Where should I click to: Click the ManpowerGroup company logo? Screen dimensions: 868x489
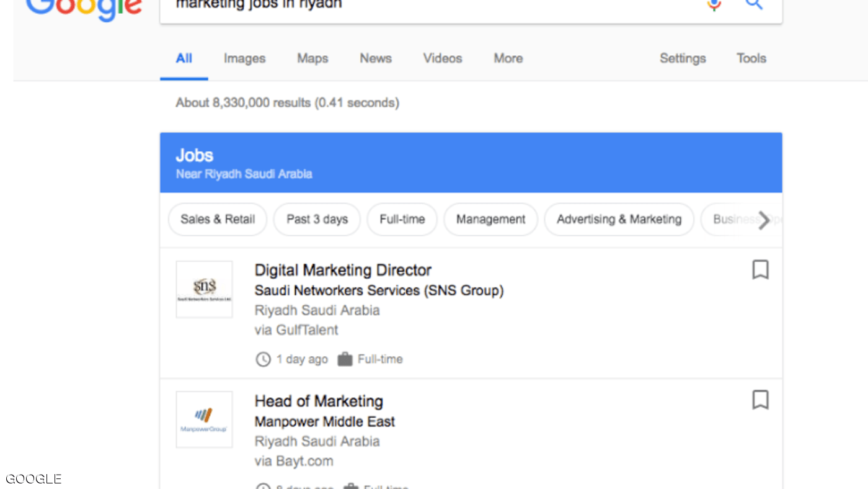[204, 419]
